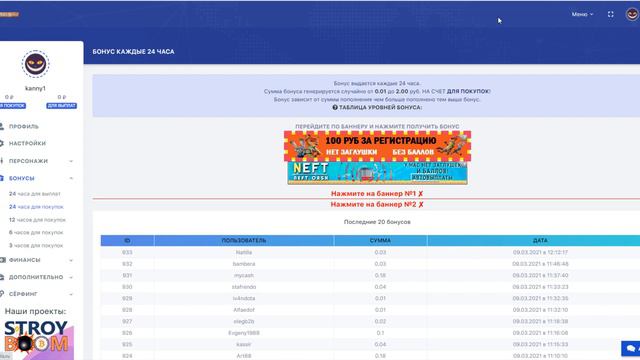Screen dimensions: 640x360
Task: Click the user avatar icon in top-right corner
Action: tap(632, 14)
